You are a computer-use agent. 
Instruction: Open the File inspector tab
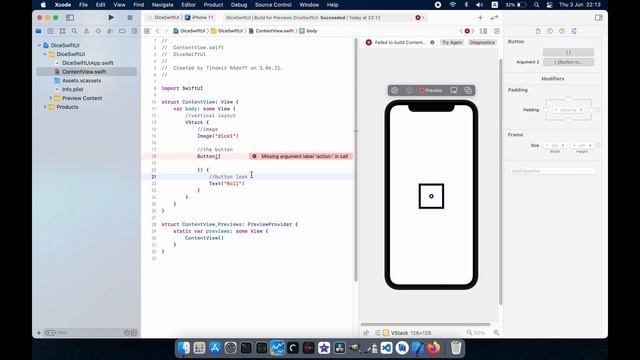[538, 31]
